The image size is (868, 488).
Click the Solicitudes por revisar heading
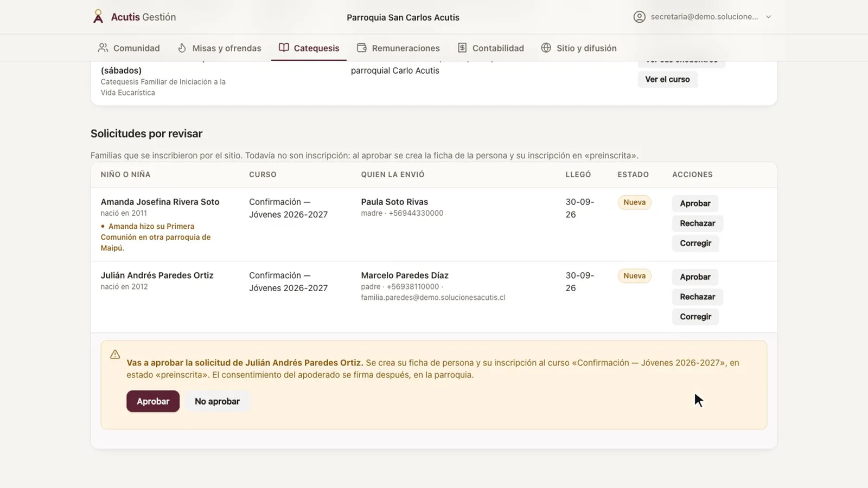coord(146,133)
